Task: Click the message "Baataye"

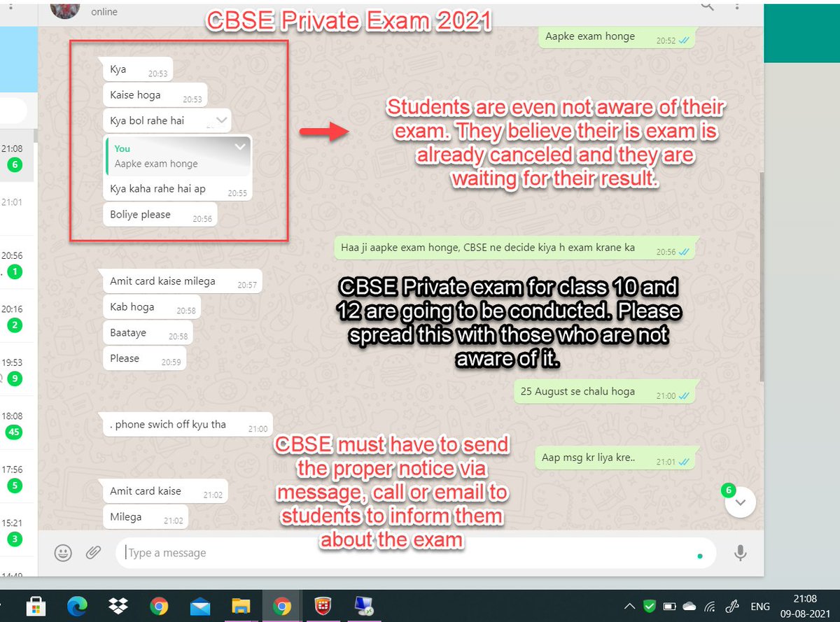Action: point(147,333)
